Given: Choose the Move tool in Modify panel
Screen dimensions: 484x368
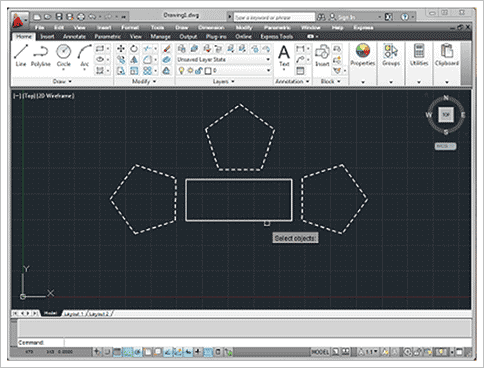Looking at the screenshot, I should coord(121,49).
